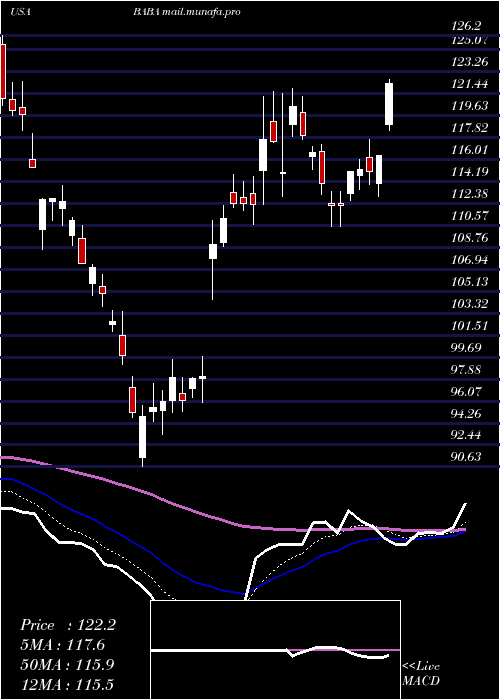
Task: Click the 5MA : 117.6 readout
Action: 62,644
